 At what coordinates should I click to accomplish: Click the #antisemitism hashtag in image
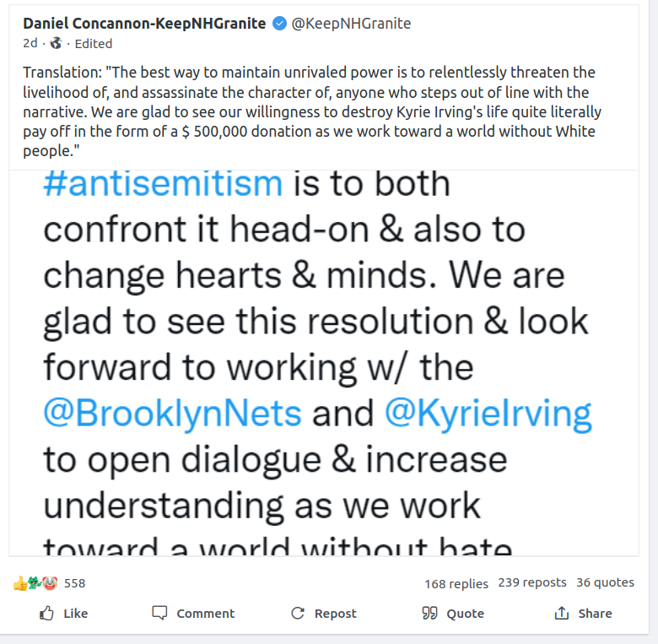point(163,184)
